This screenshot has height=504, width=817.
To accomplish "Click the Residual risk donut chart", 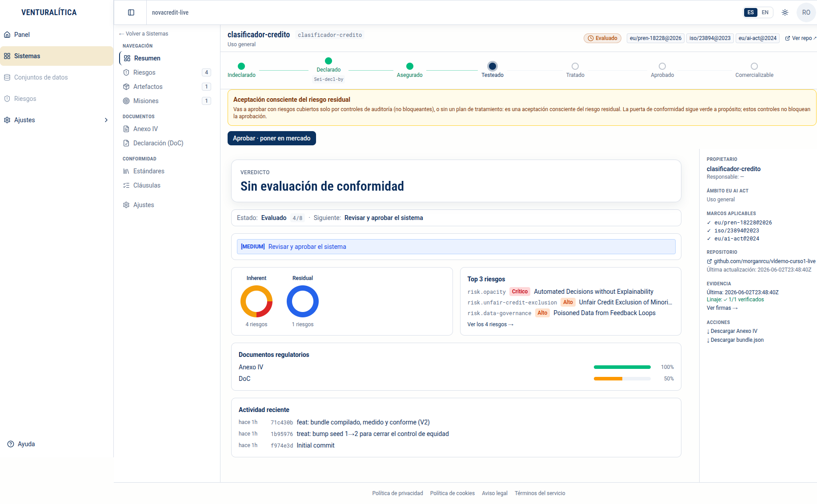I will (303, 301).
